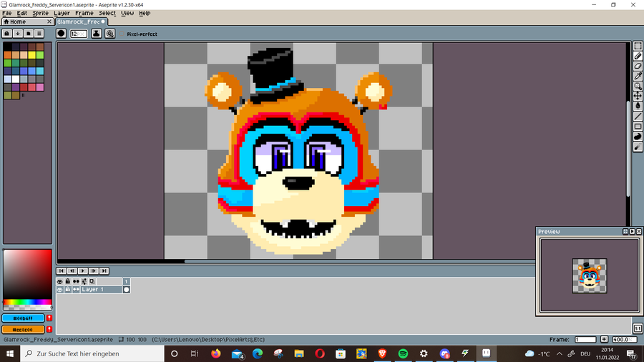Open the palette presets icon
Viewport: 644px width, 362px height.
pos(29,33)
